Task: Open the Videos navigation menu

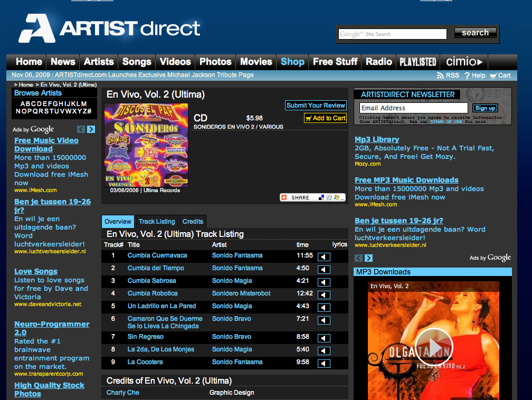Action: tap(175, 62)
